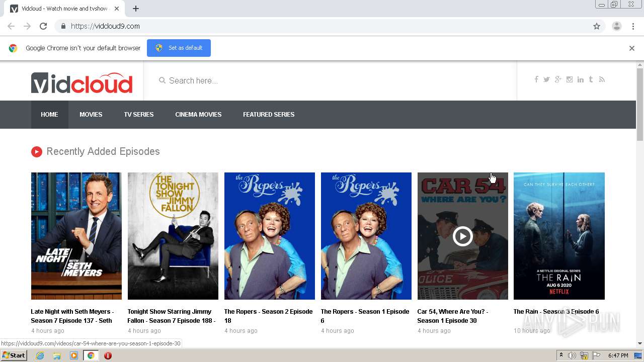
Task: Open a new browser tab
Action: pyautogui.click(x=136, y=9)
